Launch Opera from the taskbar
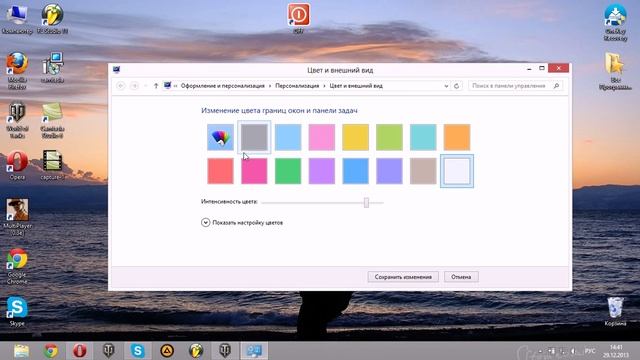 pyautogui.click(x=80, y=351)
